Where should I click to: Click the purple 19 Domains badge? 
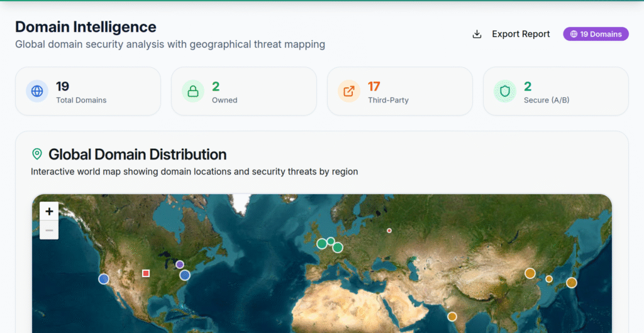point(596,34)
